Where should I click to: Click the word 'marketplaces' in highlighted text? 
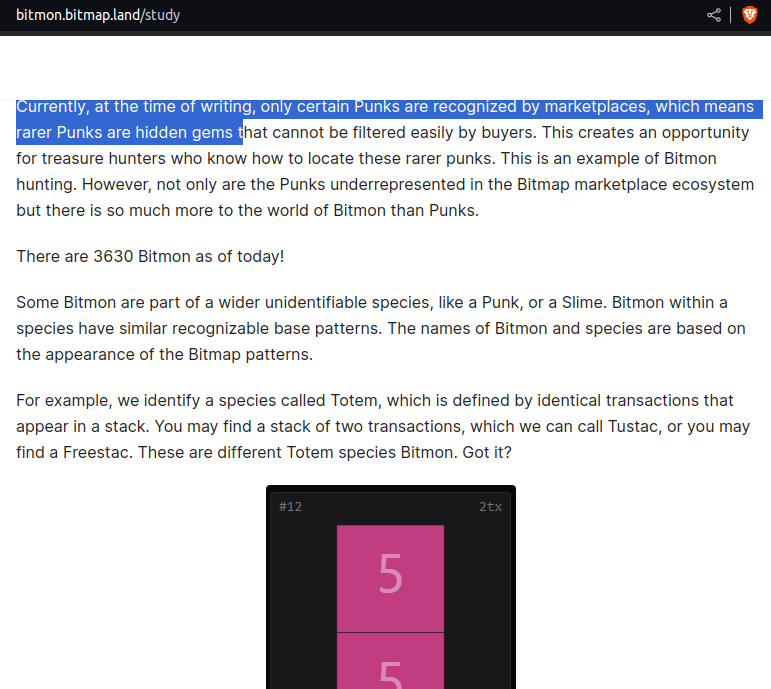point(594,107)
